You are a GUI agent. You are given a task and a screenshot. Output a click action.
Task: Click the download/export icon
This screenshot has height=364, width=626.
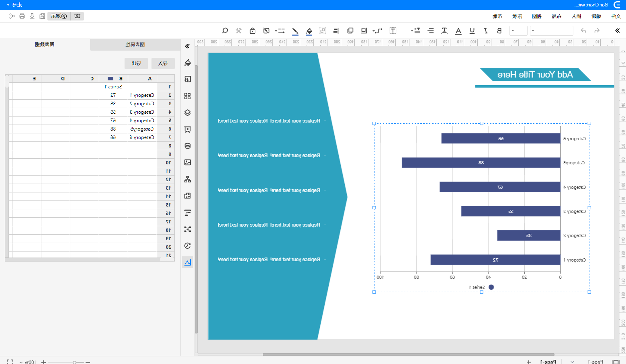coord(32,16)
